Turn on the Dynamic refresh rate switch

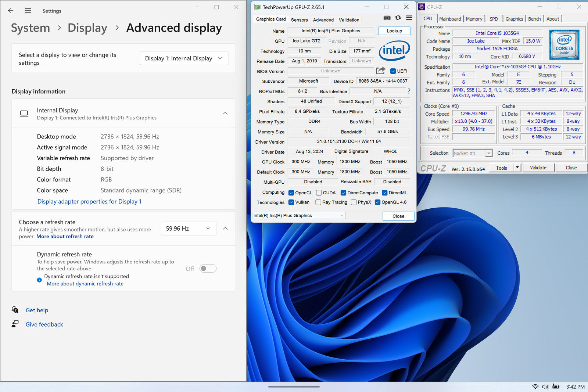(208, 269)
